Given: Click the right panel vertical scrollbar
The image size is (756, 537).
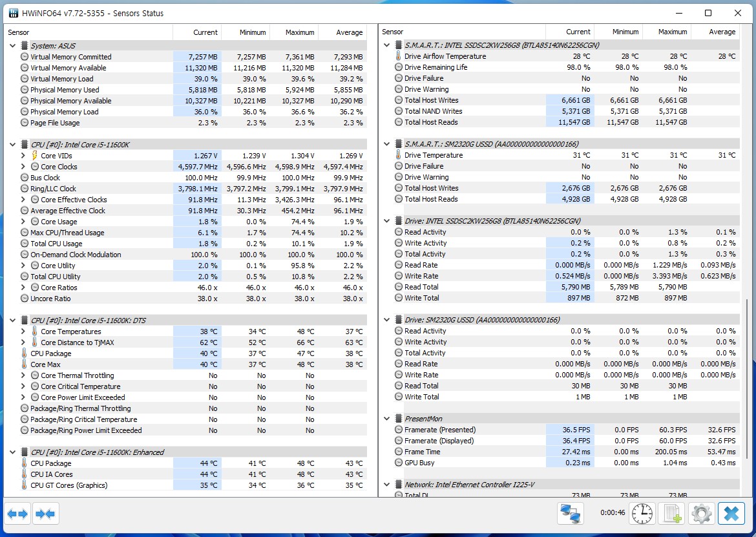Looking at the screenshot, I should 747,379.
